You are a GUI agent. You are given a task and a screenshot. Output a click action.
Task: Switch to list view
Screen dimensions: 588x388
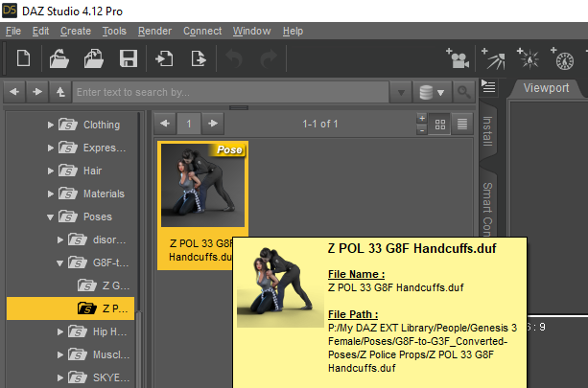[462, 124]
